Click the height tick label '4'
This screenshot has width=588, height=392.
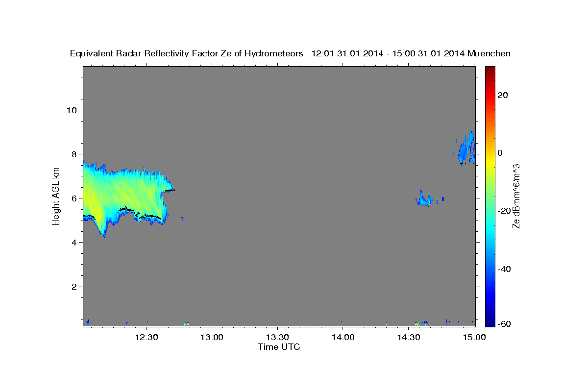74,243
